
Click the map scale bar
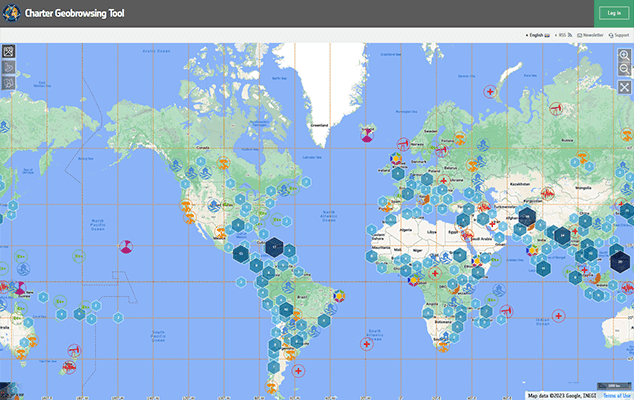tap(614, 386)
